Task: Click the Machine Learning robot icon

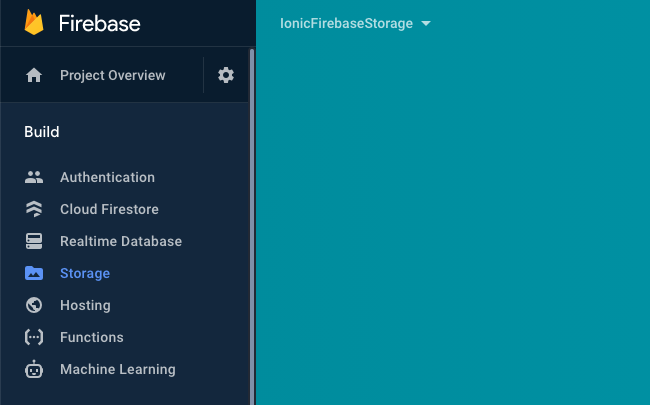Action: (34, 370)
